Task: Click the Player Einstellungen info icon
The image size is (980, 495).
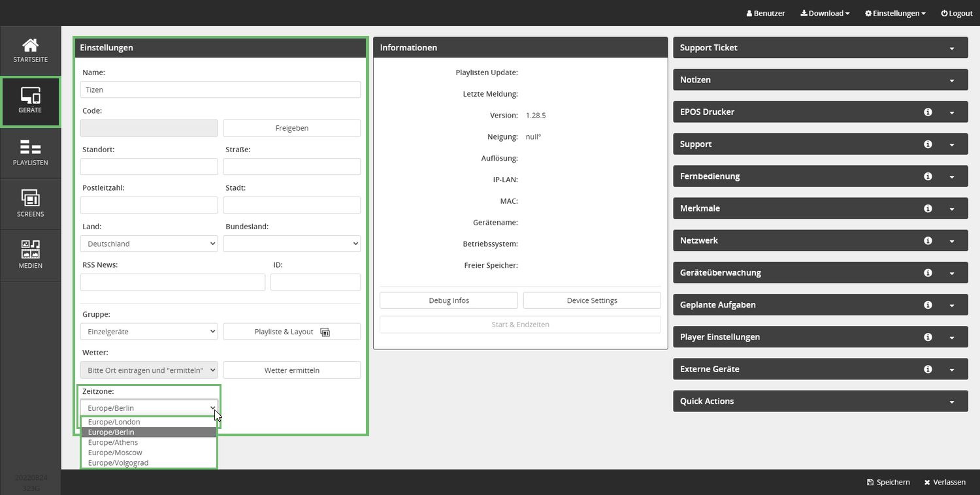Action: (x=928, y=337)
